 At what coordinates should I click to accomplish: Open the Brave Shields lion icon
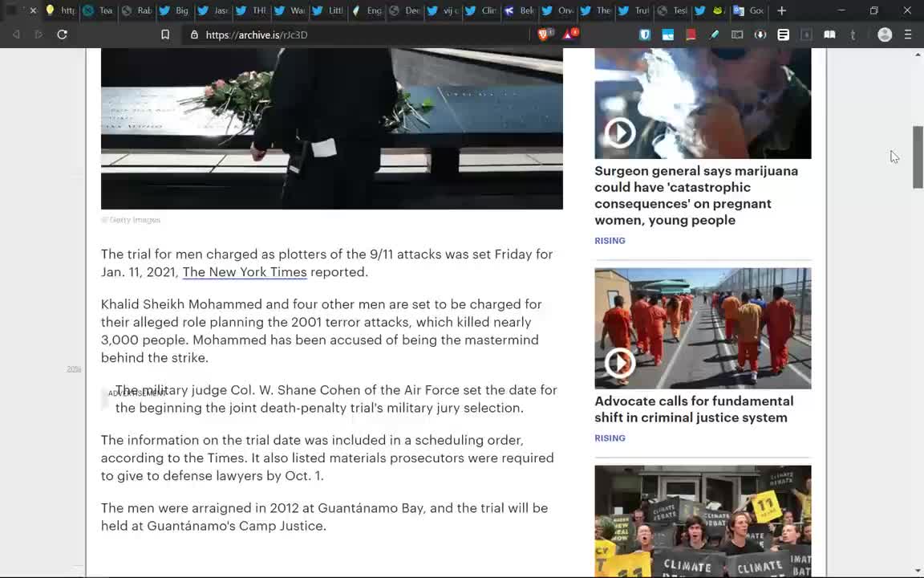[x=545, y=35]
